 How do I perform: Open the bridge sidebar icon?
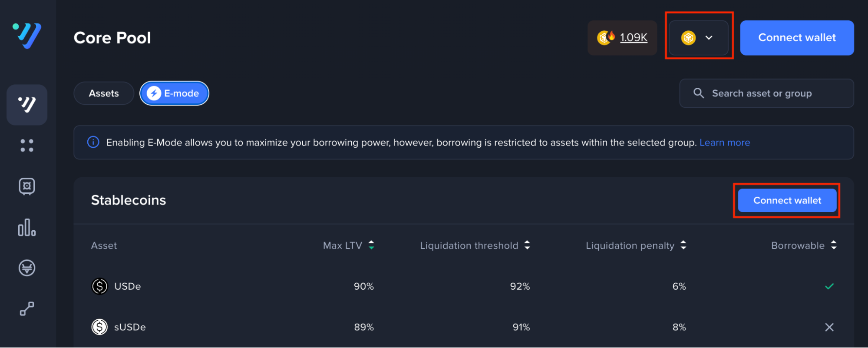click(27, 309)
